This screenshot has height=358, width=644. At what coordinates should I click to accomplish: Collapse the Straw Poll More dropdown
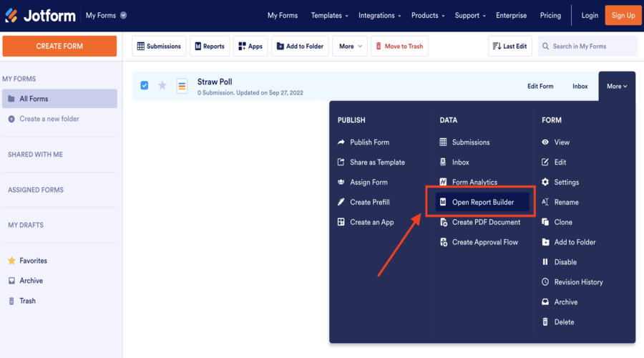coord(616,86)
